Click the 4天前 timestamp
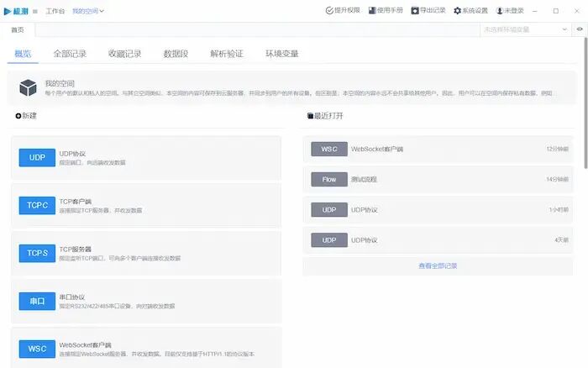This screenshot has width=588, height=368. 561,240
